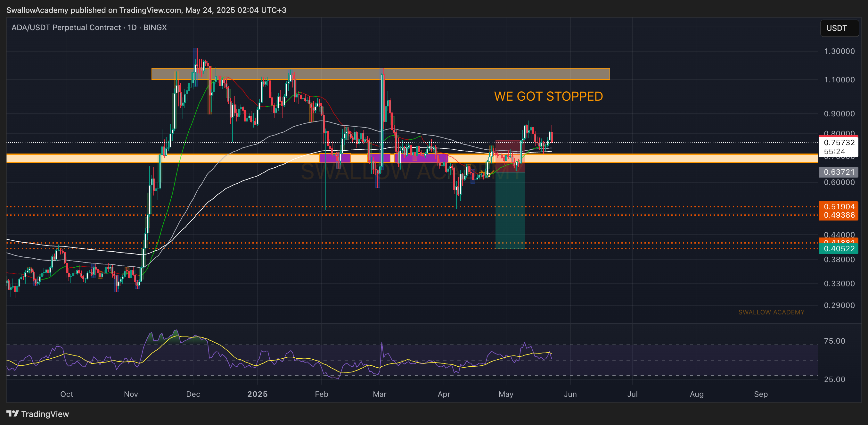The image size is (868, 425).
Task: Click the 0.33000 price axis label
Action: pos(839,284)
